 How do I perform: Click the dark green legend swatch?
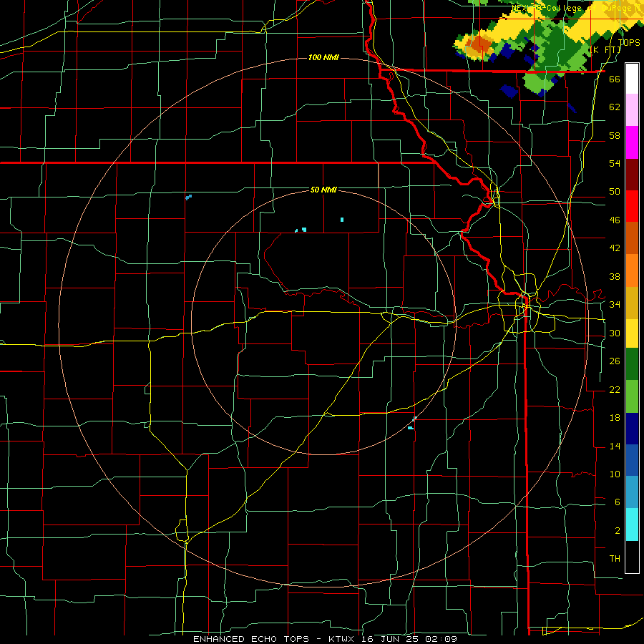point(632,364)
